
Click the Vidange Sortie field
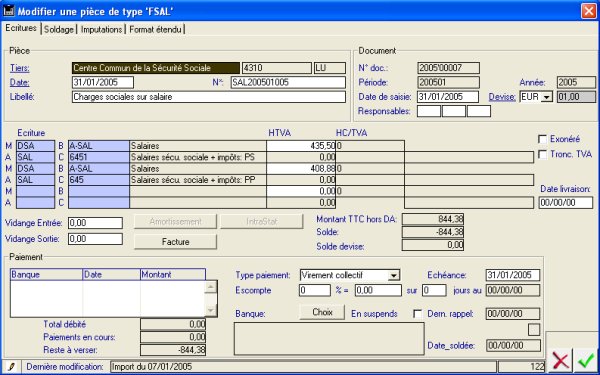(95, 239)
